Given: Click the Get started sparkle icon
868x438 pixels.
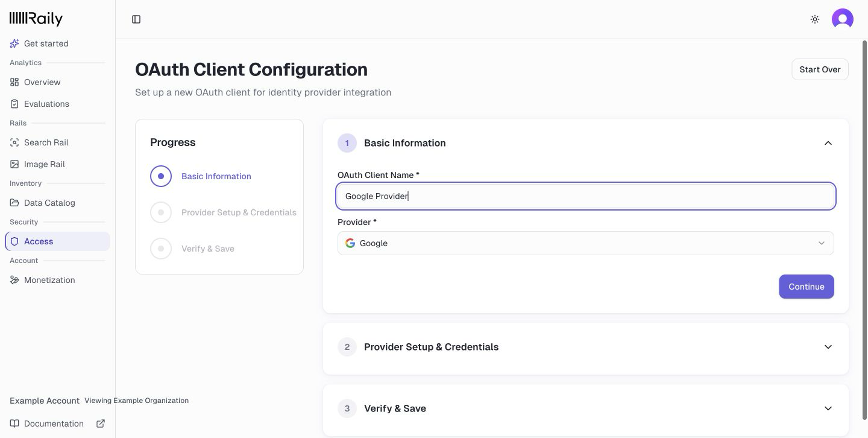Looking at the screenshot, I should [x=14, y=43].
